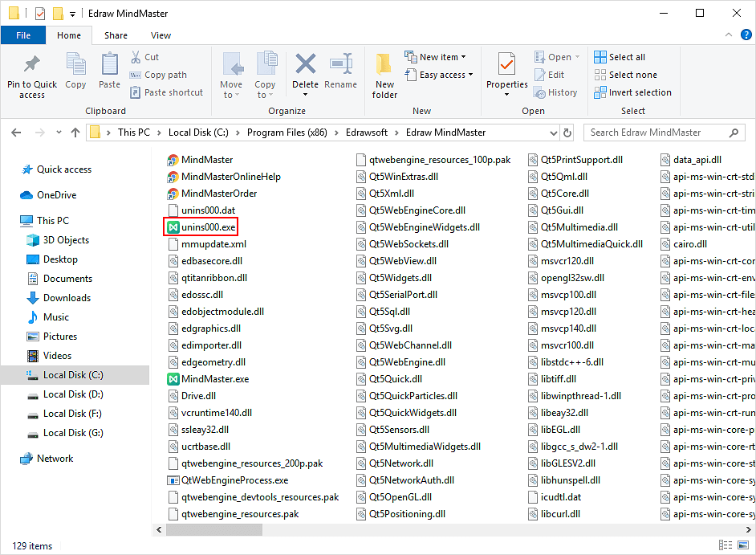Click the Rename icon
Viewport: 756px width, 555px height.
(x=341, y=63)
